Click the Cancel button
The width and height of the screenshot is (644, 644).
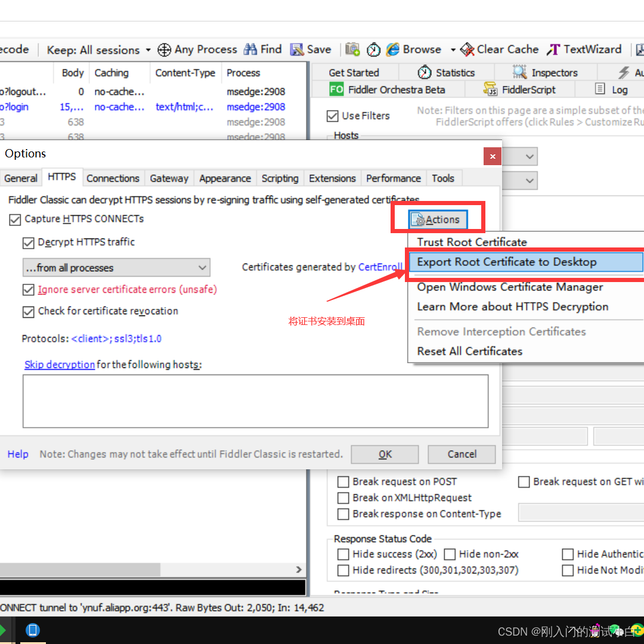coord(462,454)
